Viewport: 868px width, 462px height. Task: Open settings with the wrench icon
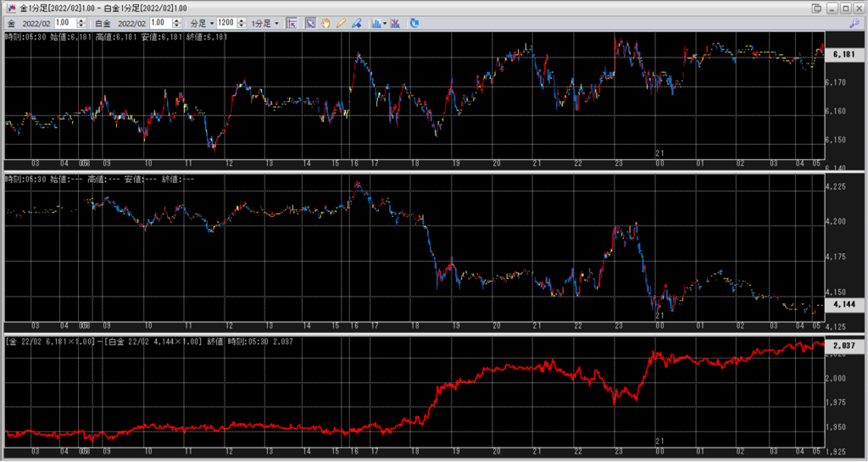coord(854,23)
